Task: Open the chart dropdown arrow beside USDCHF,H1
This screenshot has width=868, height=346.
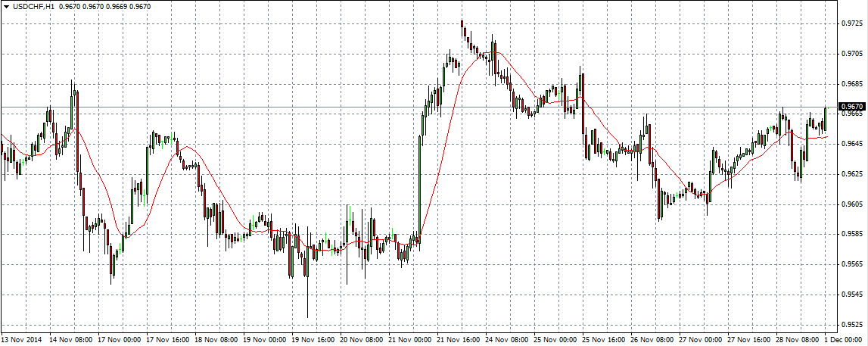Action: coord(5,7)
